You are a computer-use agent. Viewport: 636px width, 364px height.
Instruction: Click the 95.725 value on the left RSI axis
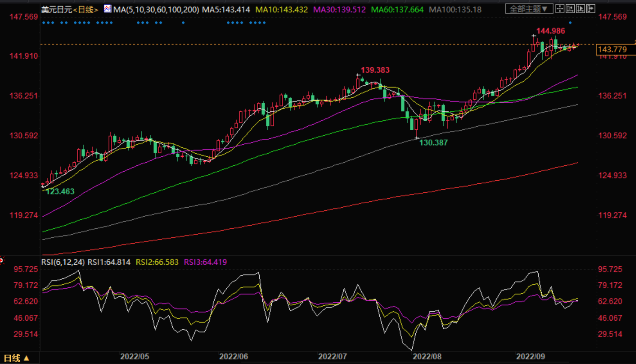pos(26,269)
